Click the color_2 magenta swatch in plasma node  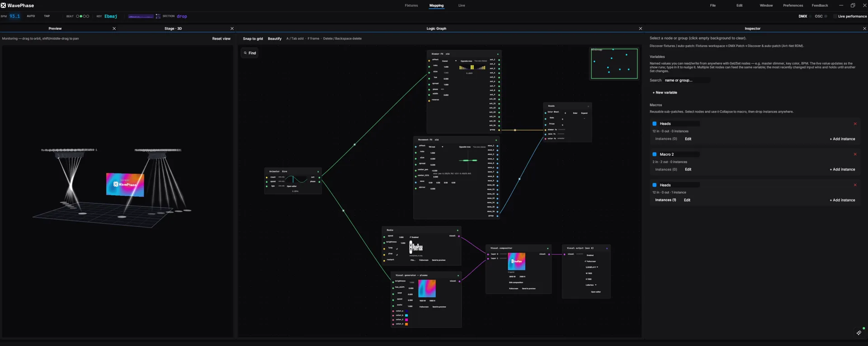406,320
